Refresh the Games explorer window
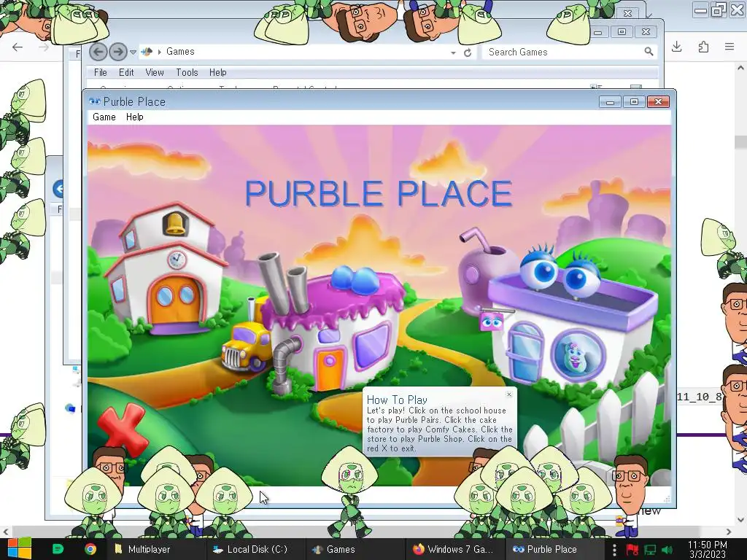Viewport: 747px width, 560px height. [x=468, y=52]
